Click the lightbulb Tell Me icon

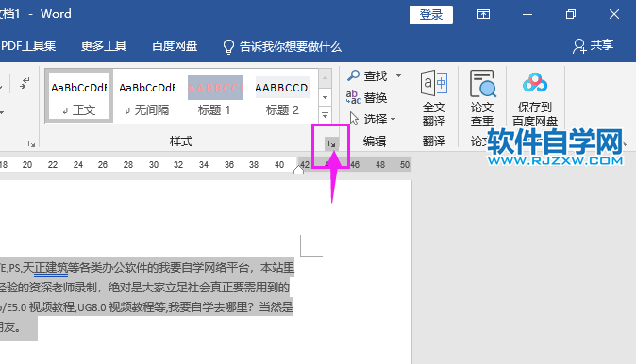coord(228,46)
